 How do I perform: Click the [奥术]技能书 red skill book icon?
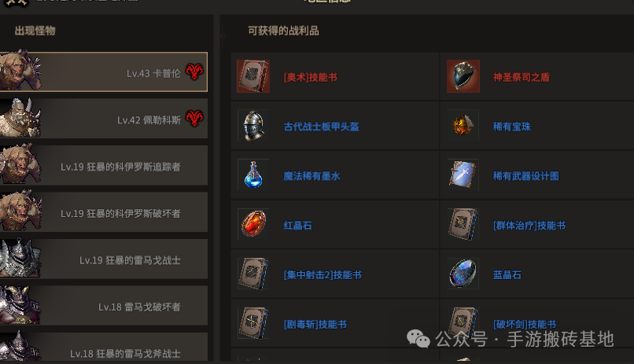point(253,76)
